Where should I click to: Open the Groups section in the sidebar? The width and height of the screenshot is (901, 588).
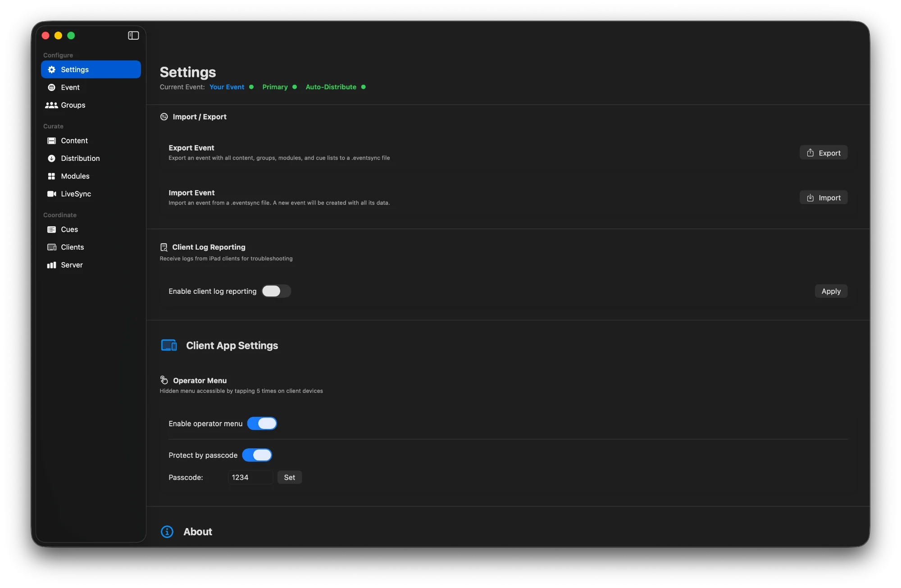click(x=73, y=105)
